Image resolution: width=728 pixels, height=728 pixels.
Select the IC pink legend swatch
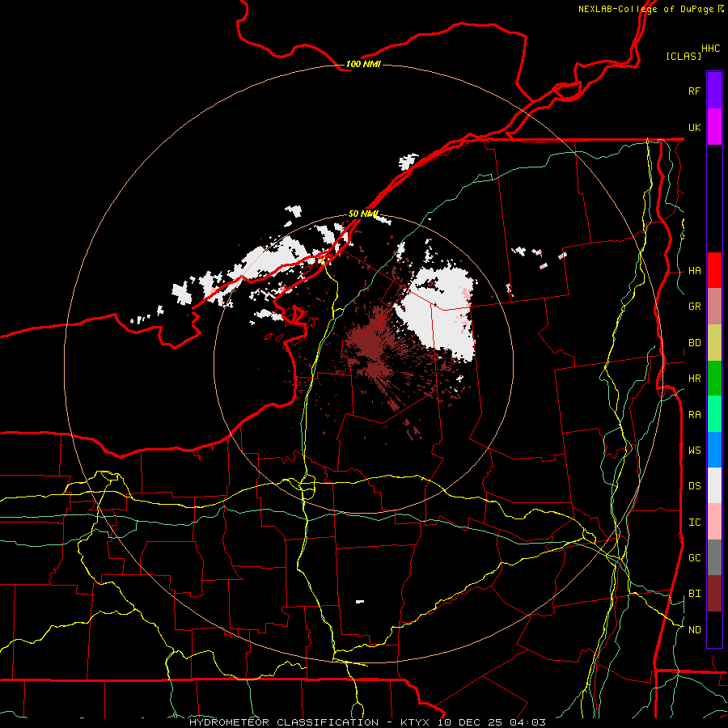pyautogui.click(x=714, y=522)
